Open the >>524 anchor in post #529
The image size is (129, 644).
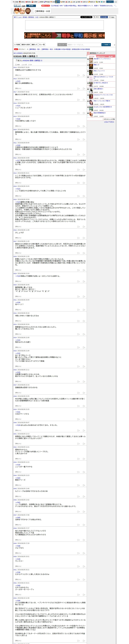click(18, 276)
